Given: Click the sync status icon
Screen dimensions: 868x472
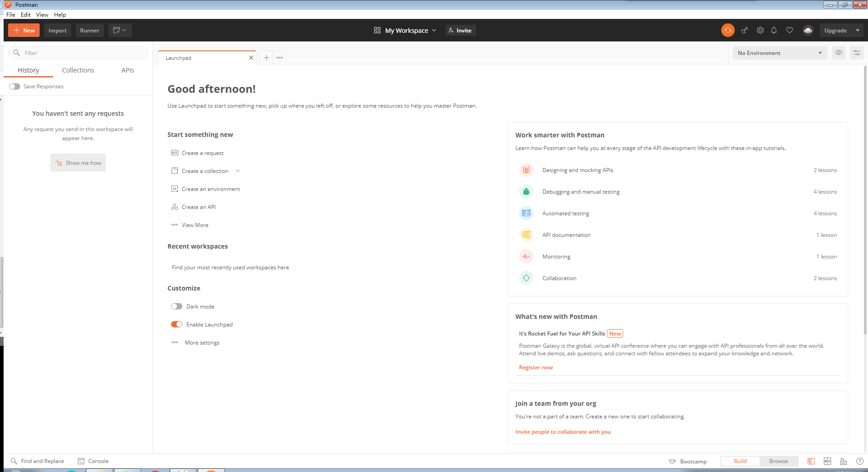Looking at the screenshot, I should coord(728,30).
